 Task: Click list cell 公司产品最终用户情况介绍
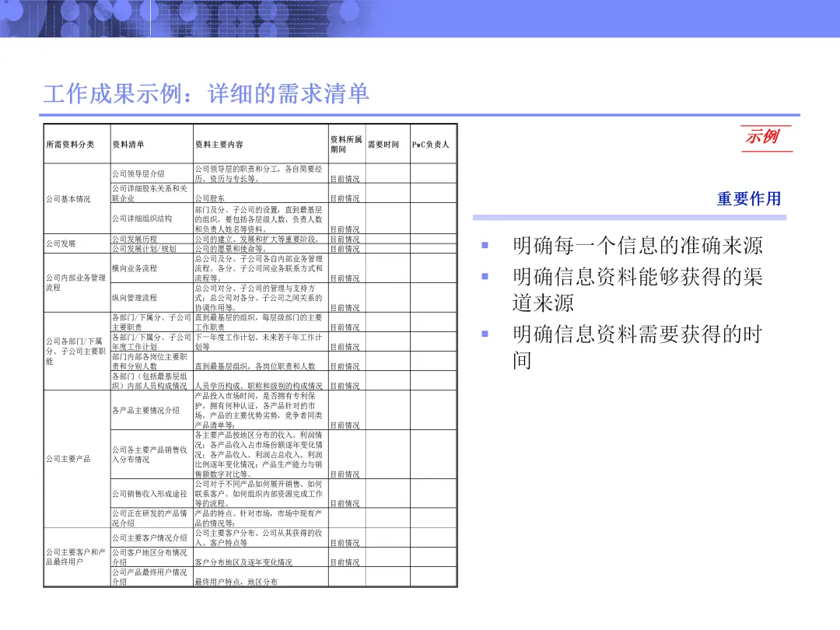click(x=150, y=577)
